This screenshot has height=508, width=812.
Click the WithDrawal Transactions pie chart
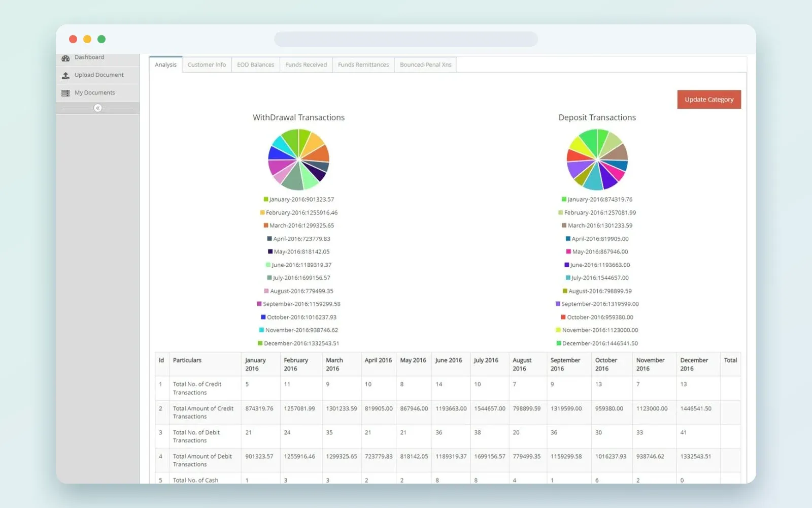pyautogui.click(x=298, y=160)
